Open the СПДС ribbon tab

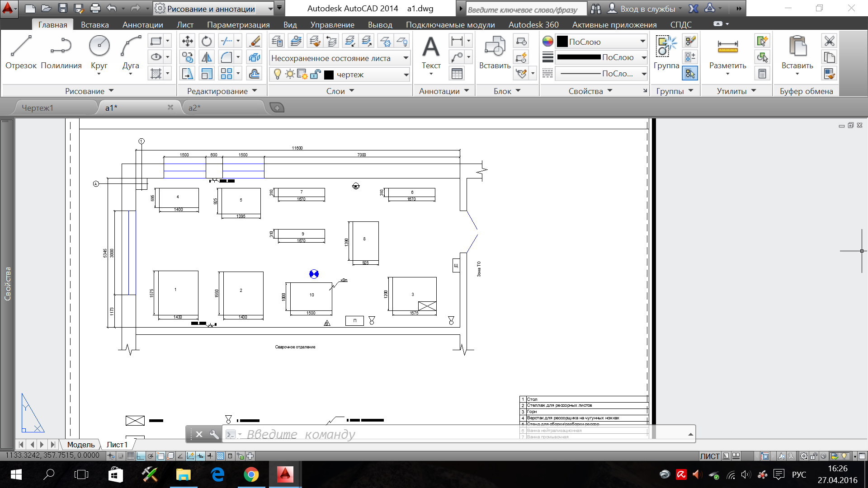point(681,25)
